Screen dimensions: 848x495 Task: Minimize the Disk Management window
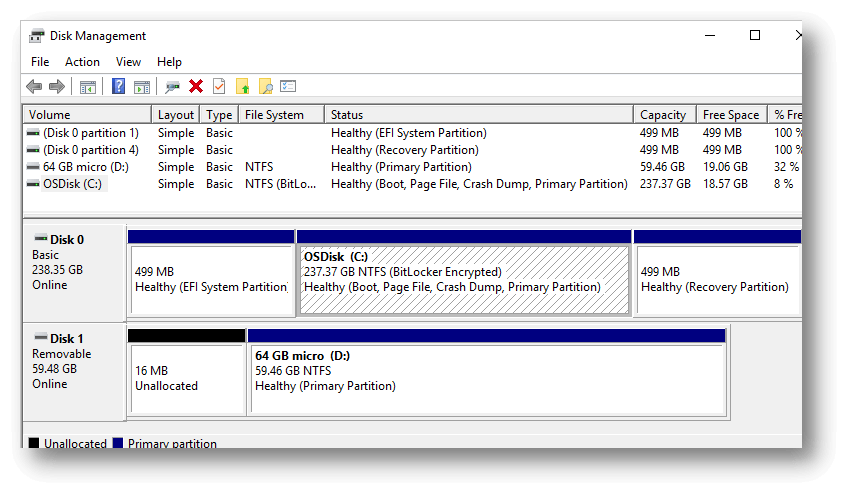point(710,36)
